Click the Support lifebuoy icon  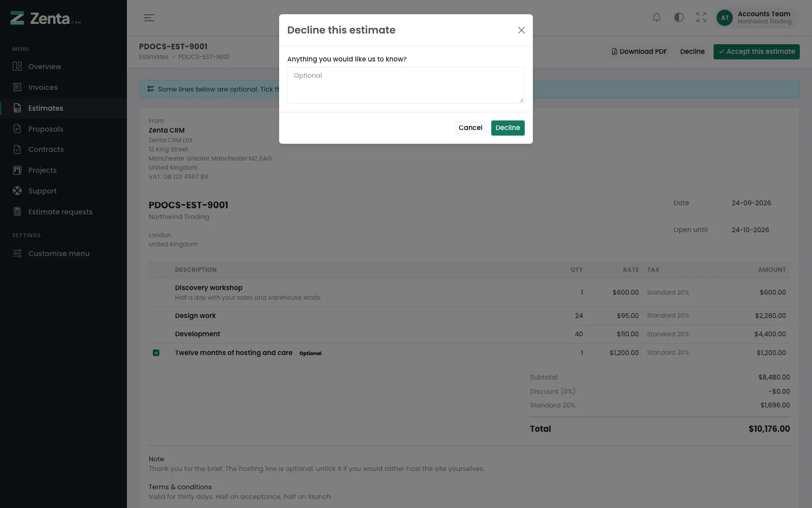point(17,191)
